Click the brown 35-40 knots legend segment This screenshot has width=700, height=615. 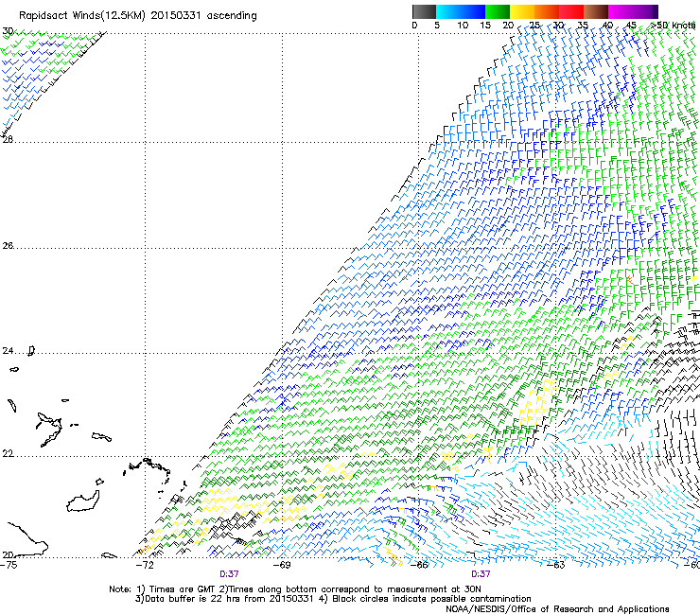tap(596, 11)
